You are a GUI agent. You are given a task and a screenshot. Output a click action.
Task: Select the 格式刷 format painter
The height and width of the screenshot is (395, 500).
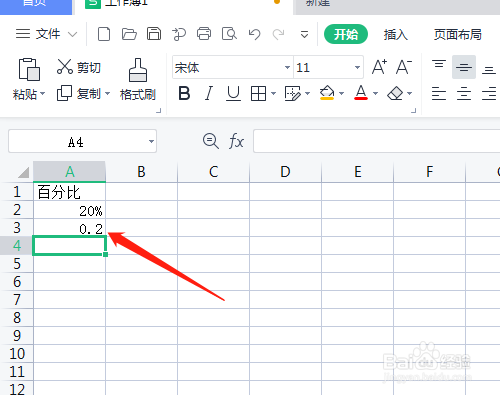138,80
